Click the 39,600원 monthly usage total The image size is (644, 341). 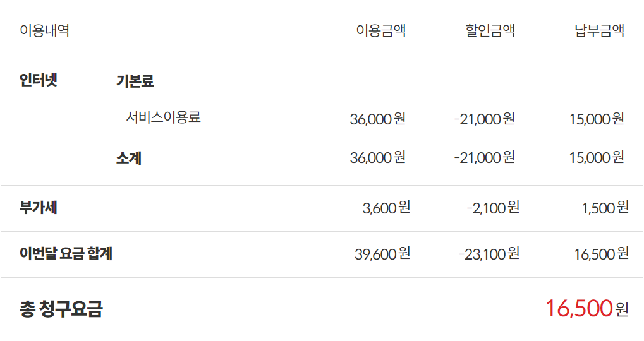382,254
